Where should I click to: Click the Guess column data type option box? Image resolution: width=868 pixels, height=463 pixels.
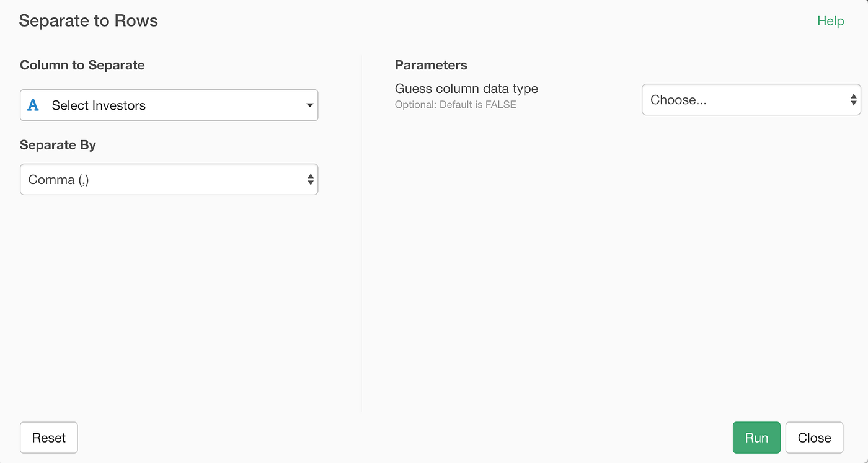pos(751,99)
